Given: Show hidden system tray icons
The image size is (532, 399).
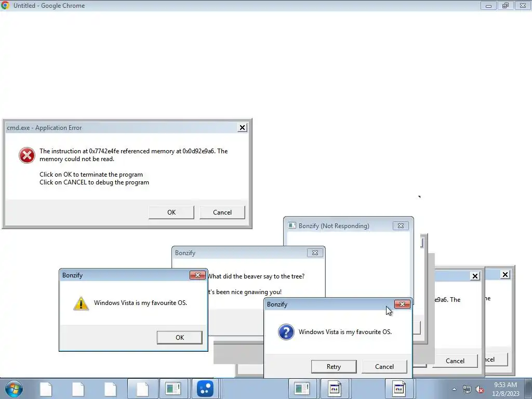Looking at the screenshot, I should tap(454, 389).
